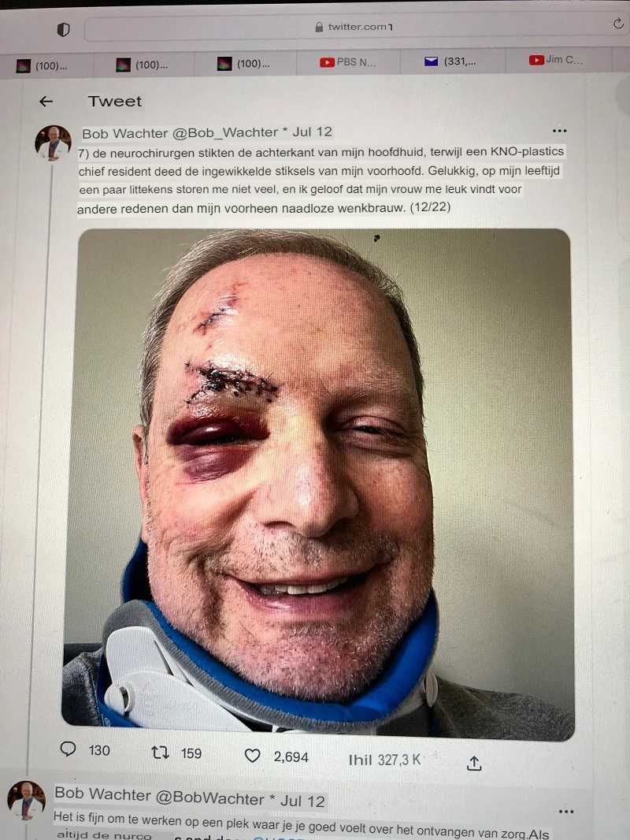This screenshot has width=630, height=840.
Task: Click the shield privacy icon in toolbar
Action: [x=63, y=29]
